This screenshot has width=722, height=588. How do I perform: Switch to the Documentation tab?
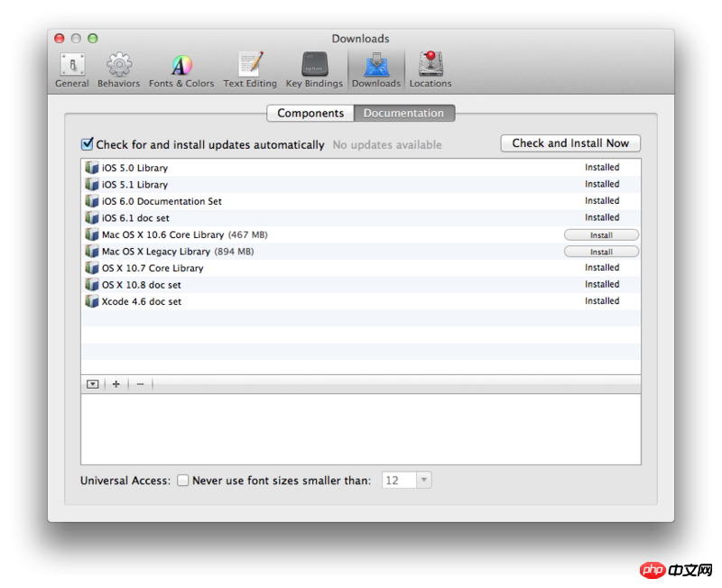(x=403, y=114)
